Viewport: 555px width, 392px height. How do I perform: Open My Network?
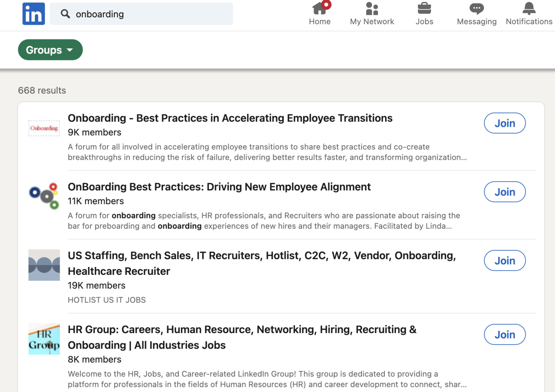(372, 14)
